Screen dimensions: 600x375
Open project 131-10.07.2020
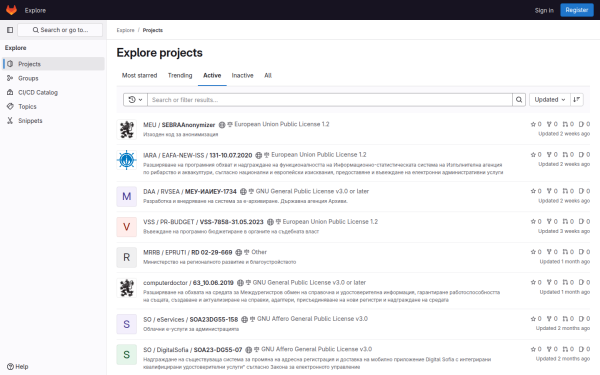tap(231, 155)
